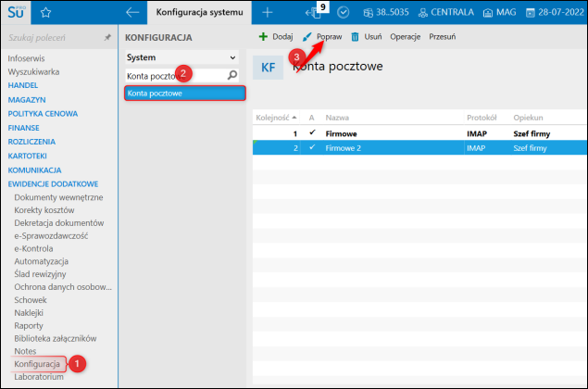Image resolution: width=588 pixels, height=389 pixels.
Task: Expand the KOMUNIKACJA menu section
Action: coord(34,170)
